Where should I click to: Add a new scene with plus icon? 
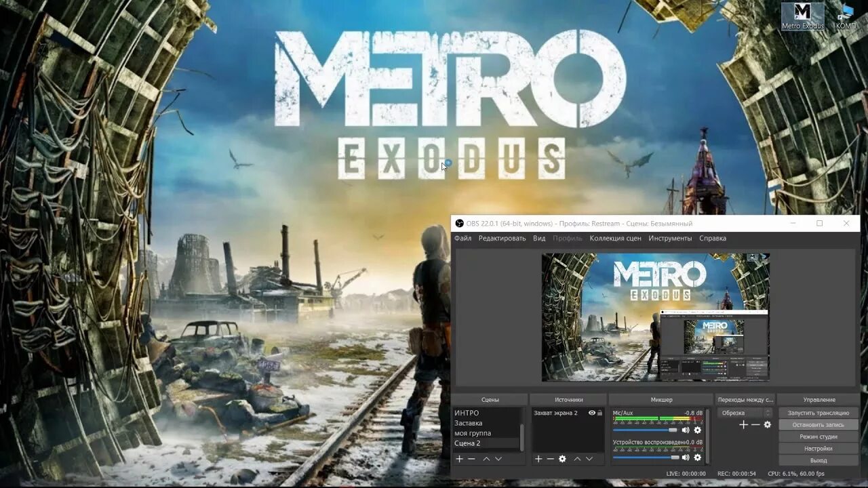click(x=459, y=459)
